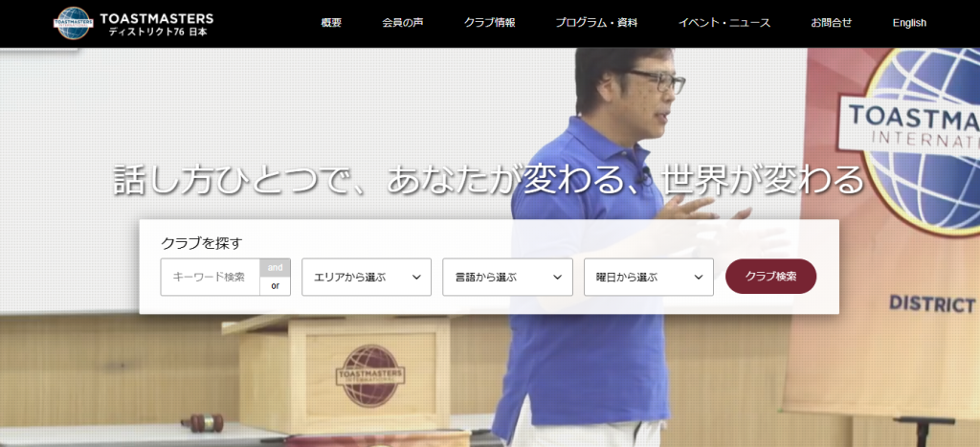Open イベント・ニュース from the nav bar
980x447 pixels.
[723, 23]
